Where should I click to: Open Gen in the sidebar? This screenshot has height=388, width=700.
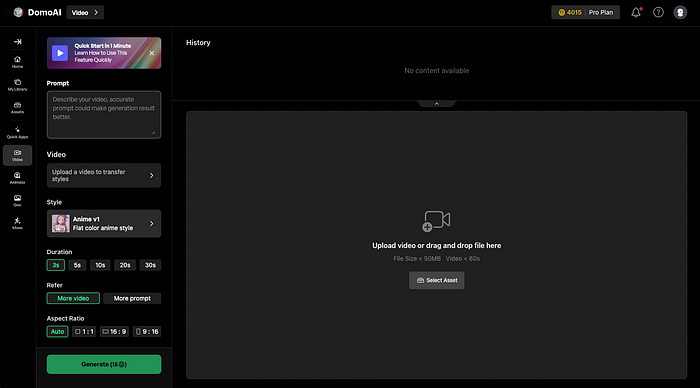pyautogui.click(x=17, y=200)
